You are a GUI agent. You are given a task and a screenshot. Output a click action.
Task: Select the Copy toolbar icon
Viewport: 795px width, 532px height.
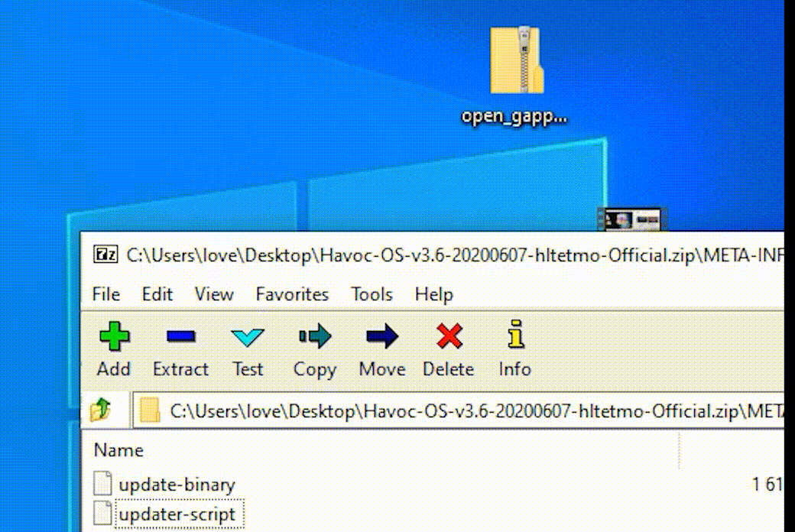pyautogui.click(x=314, y=336)
